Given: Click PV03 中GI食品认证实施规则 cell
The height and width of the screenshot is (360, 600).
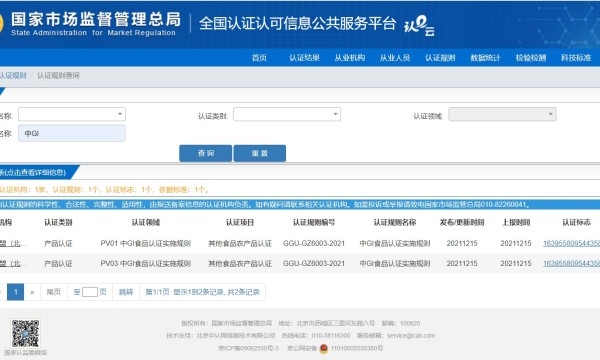Looking at the screenshot, I should pos(146,264).
